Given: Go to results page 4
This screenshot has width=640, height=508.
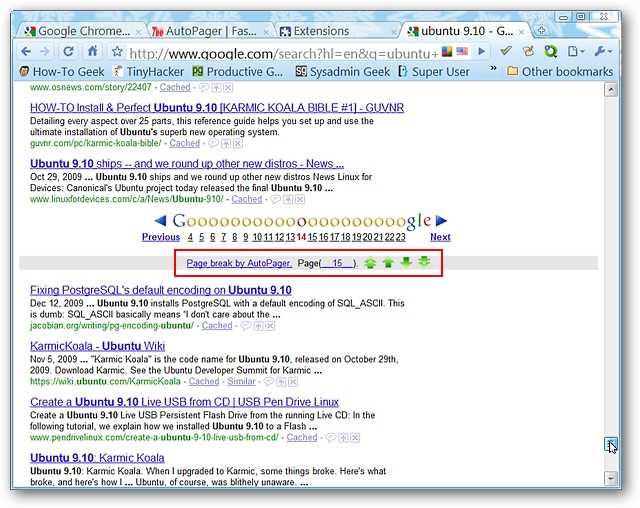Looking at the screenshot, I should point(190,237).
